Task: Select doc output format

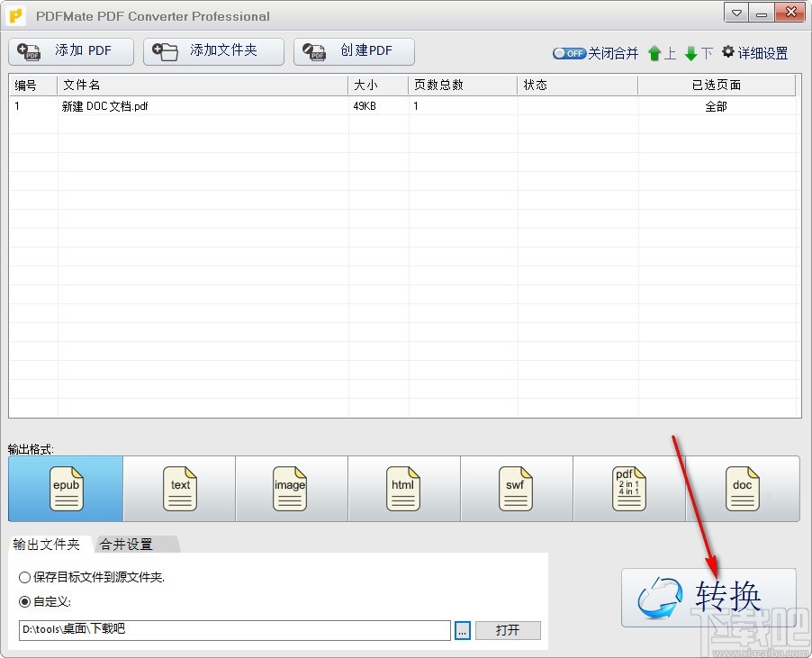Action: coord(743,489)
